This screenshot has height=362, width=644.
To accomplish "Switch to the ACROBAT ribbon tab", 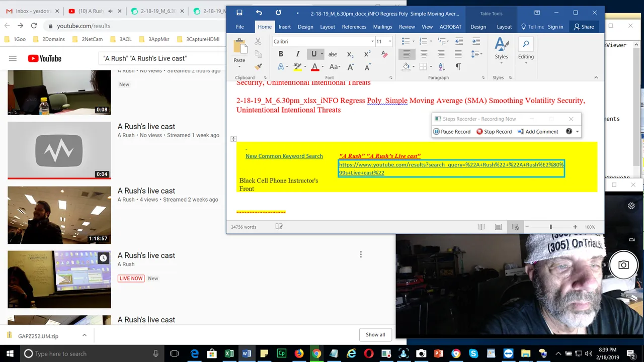I will pyautogui.click(x=450, y=27).
